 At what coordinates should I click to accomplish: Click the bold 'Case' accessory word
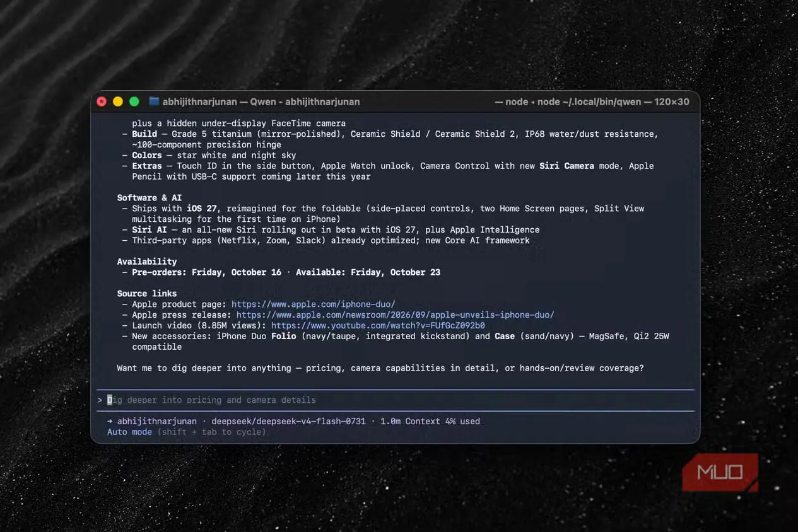505,337
